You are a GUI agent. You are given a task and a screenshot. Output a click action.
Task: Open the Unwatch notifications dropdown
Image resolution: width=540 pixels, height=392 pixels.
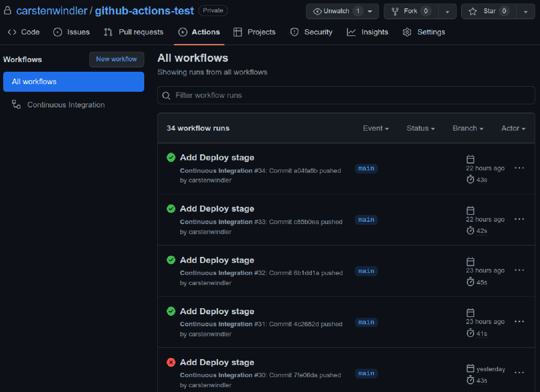342,11
